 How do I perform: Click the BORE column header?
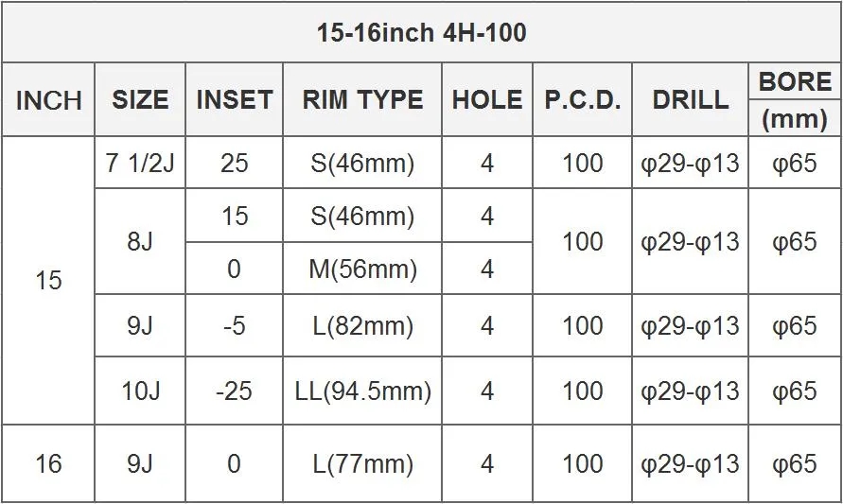(x=795, y=82)
